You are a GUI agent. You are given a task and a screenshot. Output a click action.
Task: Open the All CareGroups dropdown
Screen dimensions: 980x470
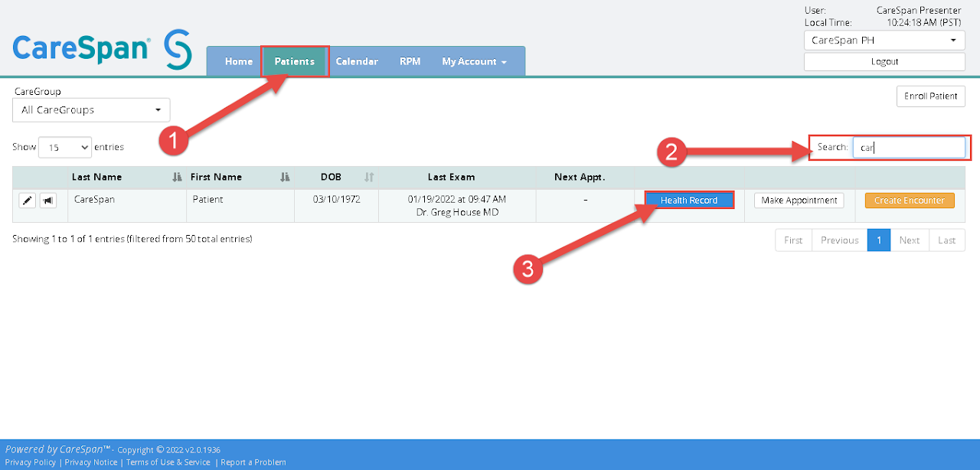pyautogui.click(x=91, y=110)
